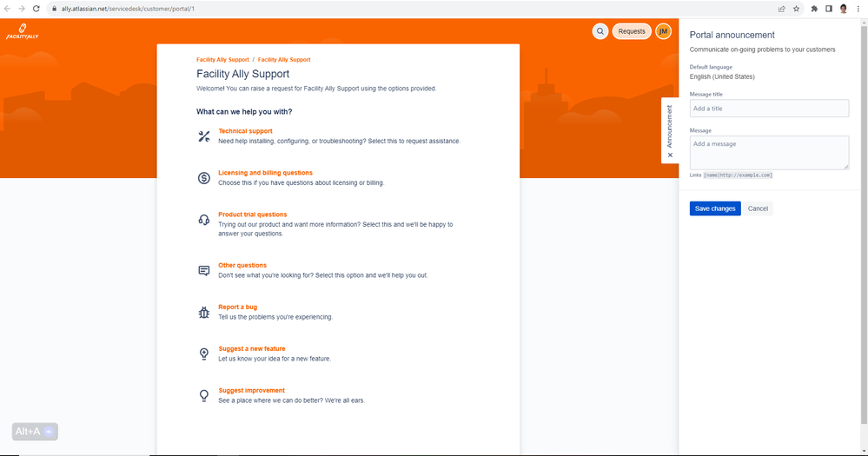Focus the Message text area
The height and width of the screenshot is (456, 868).
tap(769, 153)
